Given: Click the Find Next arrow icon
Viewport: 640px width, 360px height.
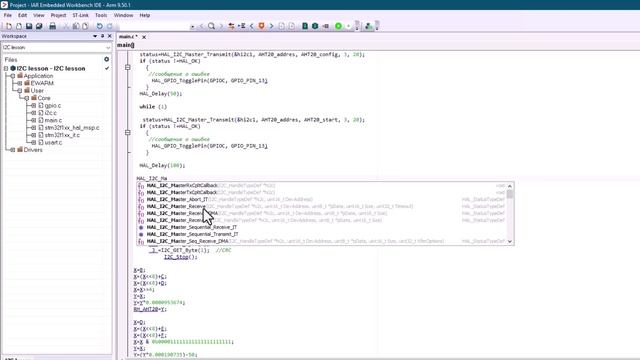Looking at the screenshot, I should click(x=221, y=26).
